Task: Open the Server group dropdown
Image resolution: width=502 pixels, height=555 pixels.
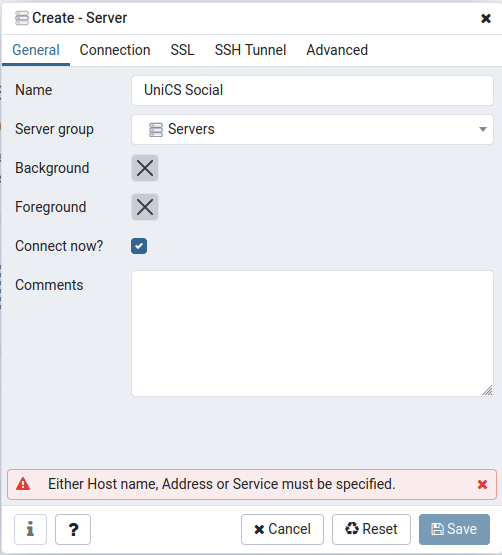Action: click(x=312, y=129)
